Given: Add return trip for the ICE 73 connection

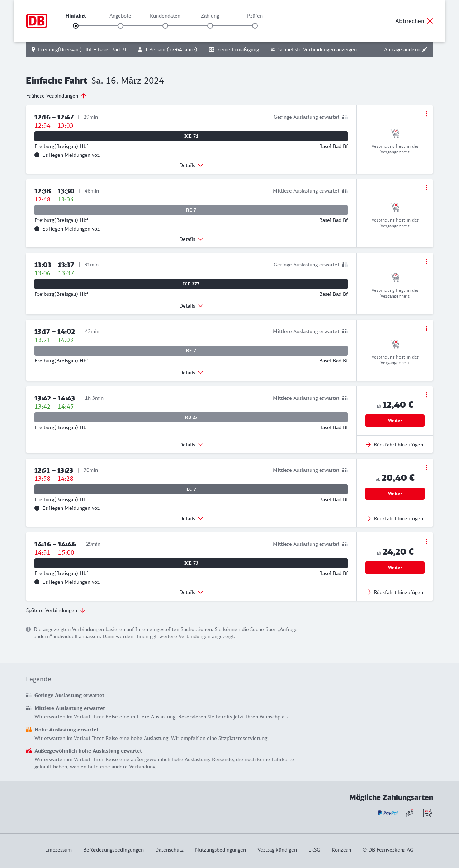Looking at the screenshot, I should click(394, 592).
